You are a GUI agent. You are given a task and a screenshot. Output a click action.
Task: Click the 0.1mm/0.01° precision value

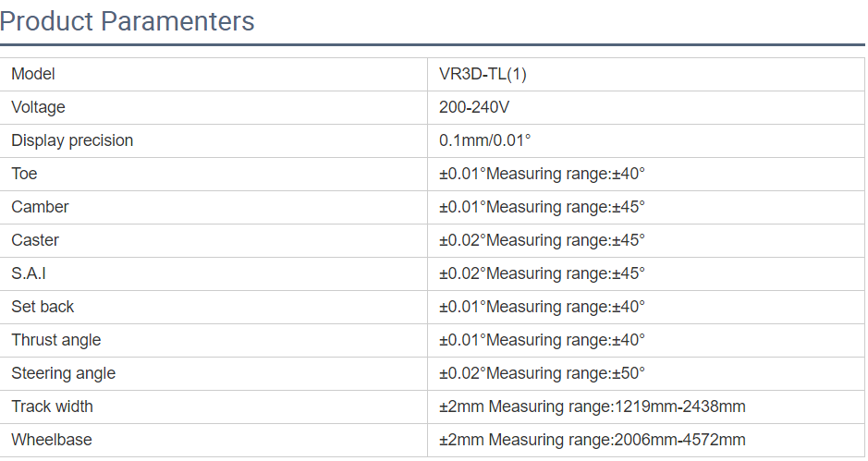click(485, 140)
